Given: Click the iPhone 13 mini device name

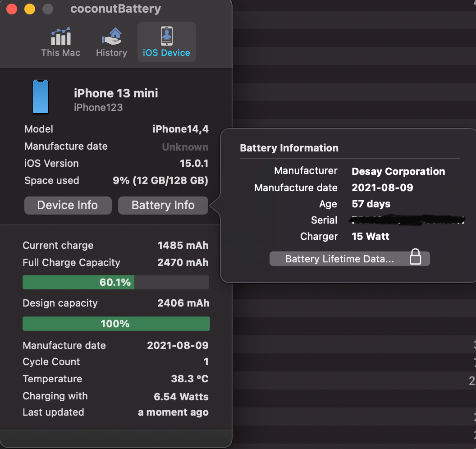Looking at the screenshot, I should click(116, 93).
